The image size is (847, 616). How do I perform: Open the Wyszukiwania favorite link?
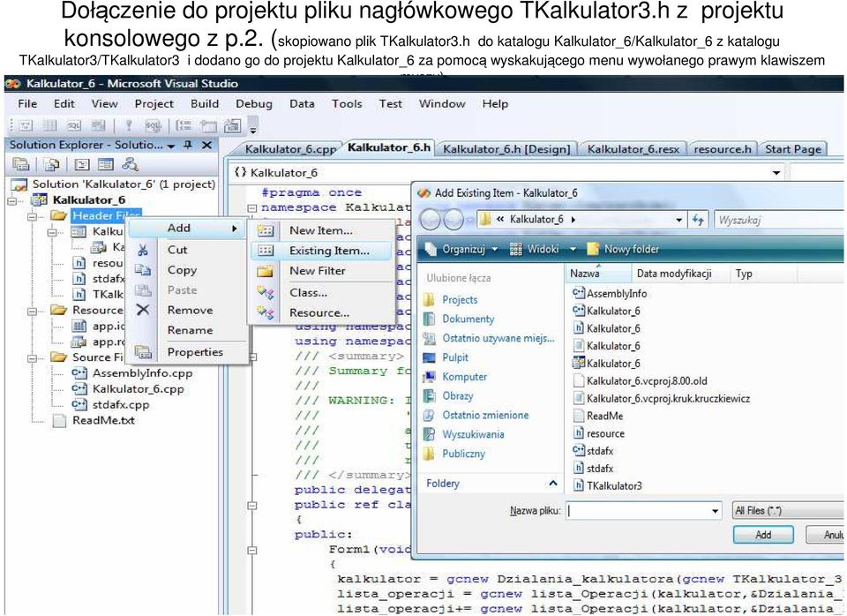(x=473, y=434)
